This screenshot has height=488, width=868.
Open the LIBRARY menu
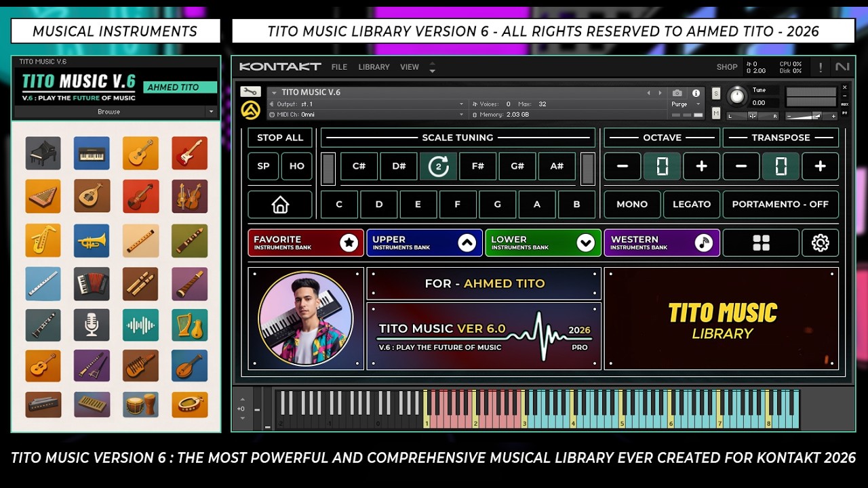click(374, 67)
